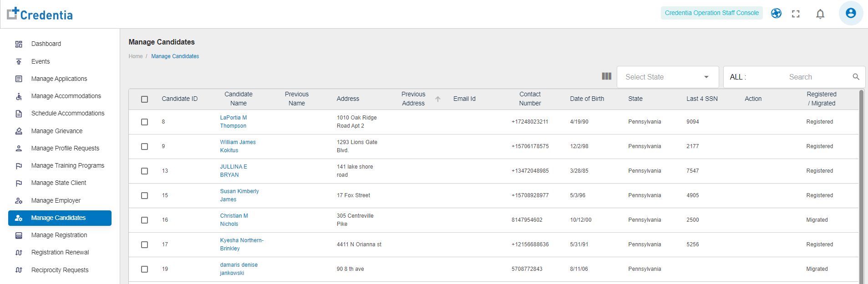Click the column chooser icon

coord(606,76)
